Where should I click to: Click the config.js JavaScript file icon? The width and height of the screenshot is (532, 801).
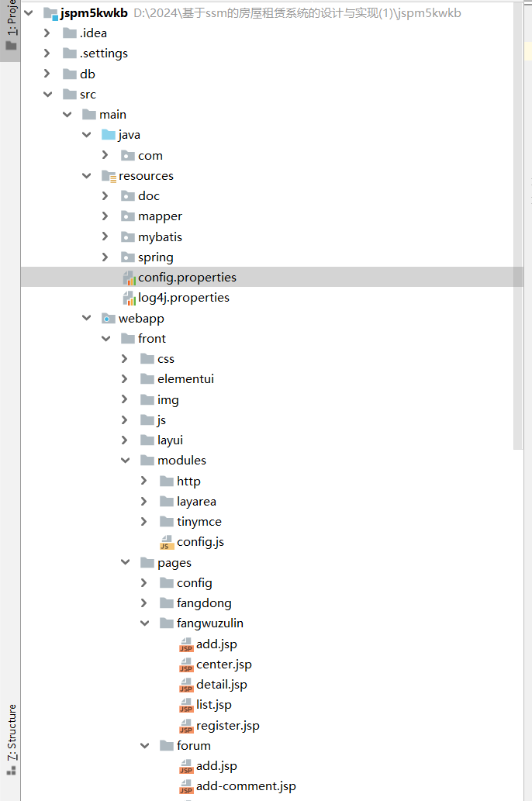pyautogui.click(x=167, y=542)
